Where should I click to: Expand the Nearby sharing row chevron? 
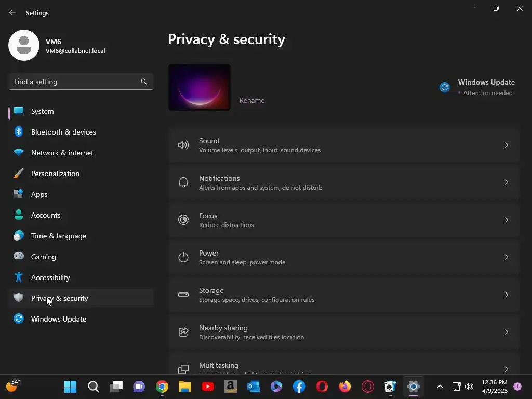[506, 332]
